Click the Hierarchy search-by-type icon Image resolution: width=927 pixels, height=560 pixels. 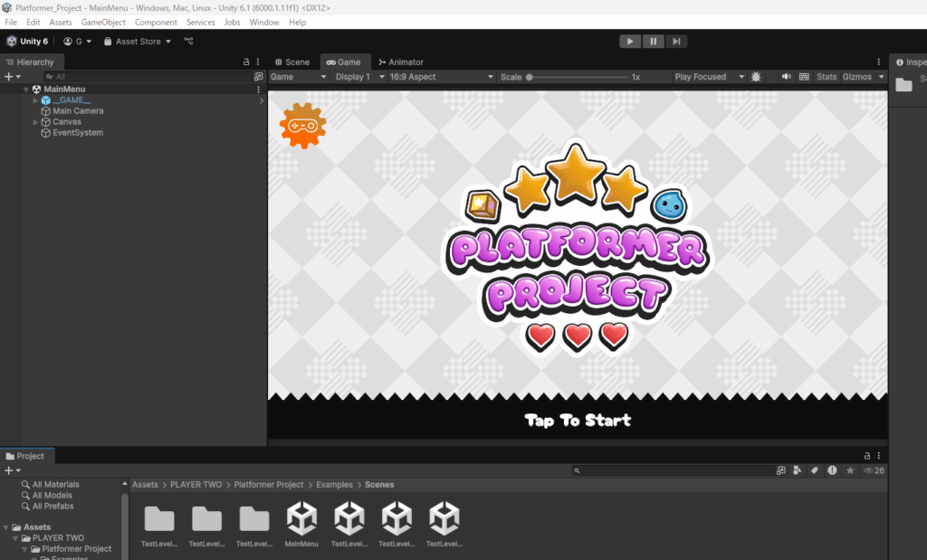point(258,77)
